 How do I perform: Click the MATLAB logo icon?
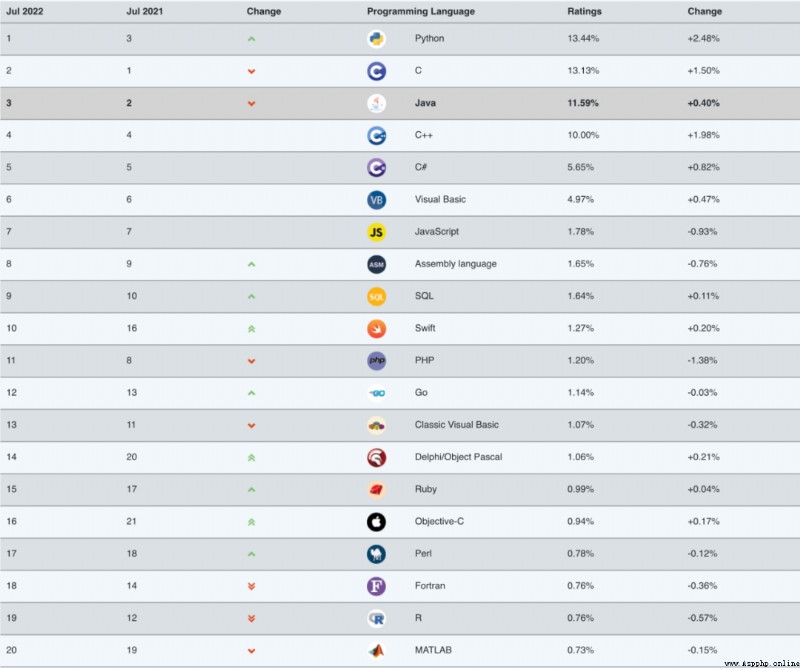point(377,651)
